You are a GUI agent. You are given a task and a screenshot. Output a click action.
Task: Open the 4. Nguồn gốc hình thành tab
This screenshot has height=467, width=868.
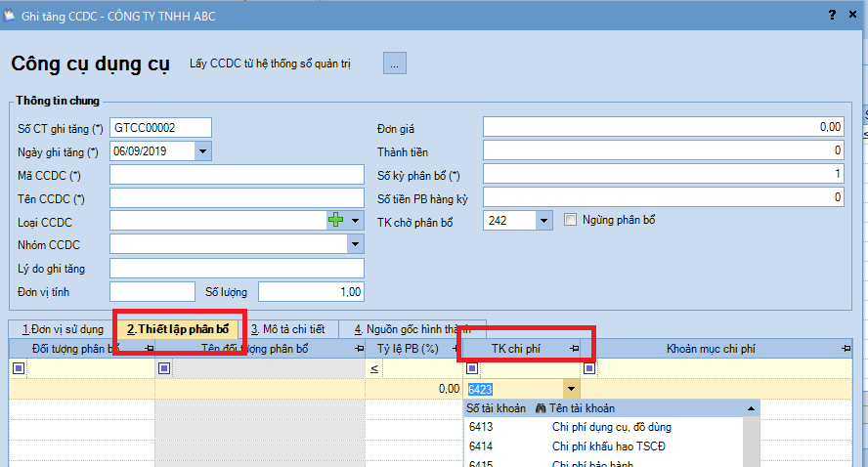point(412,329)
